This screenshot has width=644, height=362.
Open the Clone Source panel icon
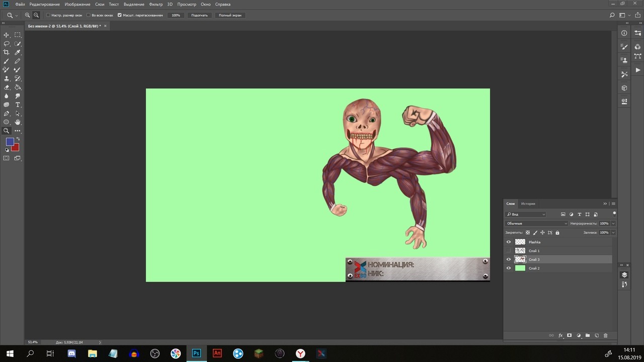pyautogui.click(x=624, y=60)
